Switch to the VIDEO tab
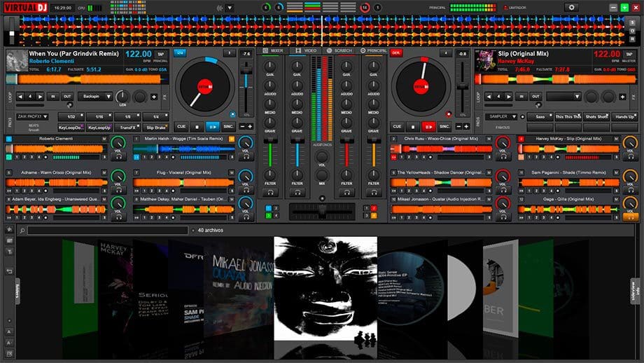The height and width of the screenshot is (363, 644). pyautogui.click(x=306, y=50)
